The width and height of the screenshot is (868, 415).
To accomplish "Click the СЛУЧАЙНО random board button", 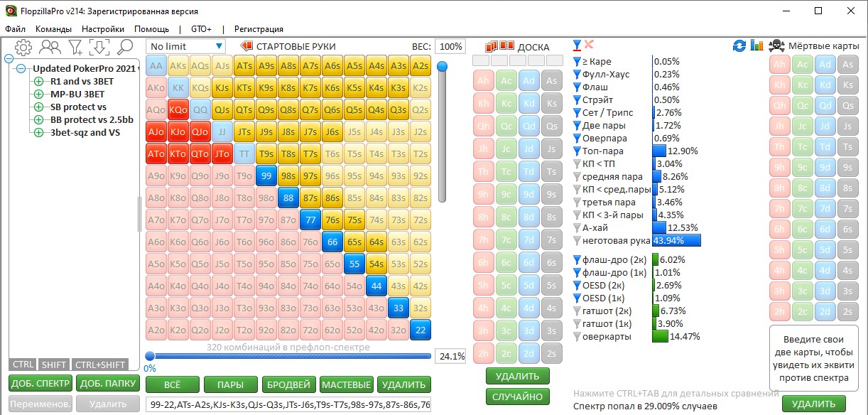I will 518,397.
